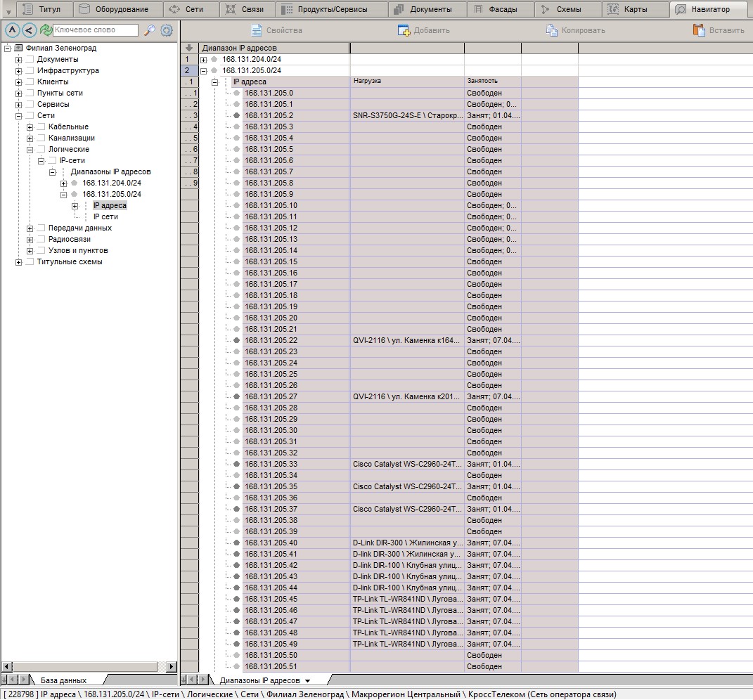
Task: Click the Филиал Зеленоград root node icon
Action: pyautogui.click(x=19, y=48)
